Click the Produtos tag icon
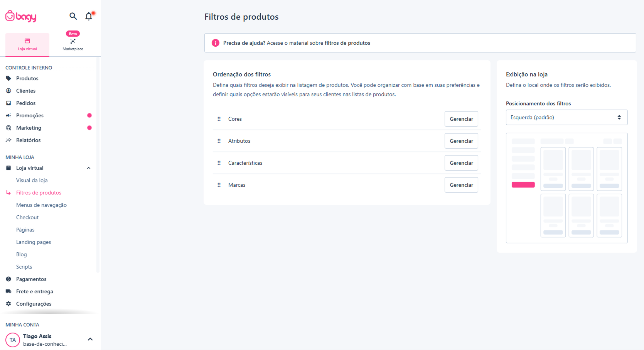Image resolution: width=644 pixels, height=350 pixels. coord(8,78)
